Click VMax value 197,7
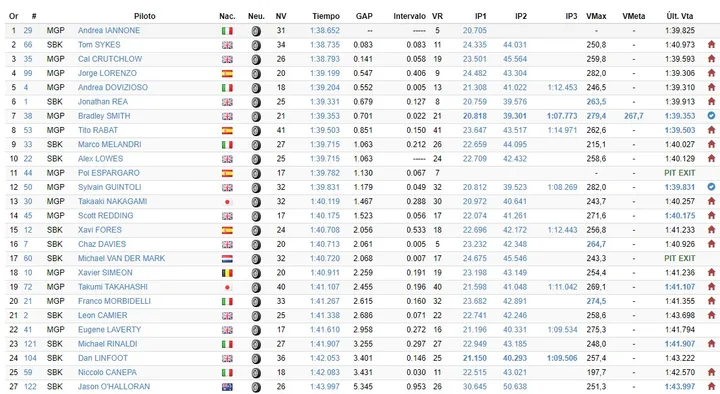 [596, 372]
